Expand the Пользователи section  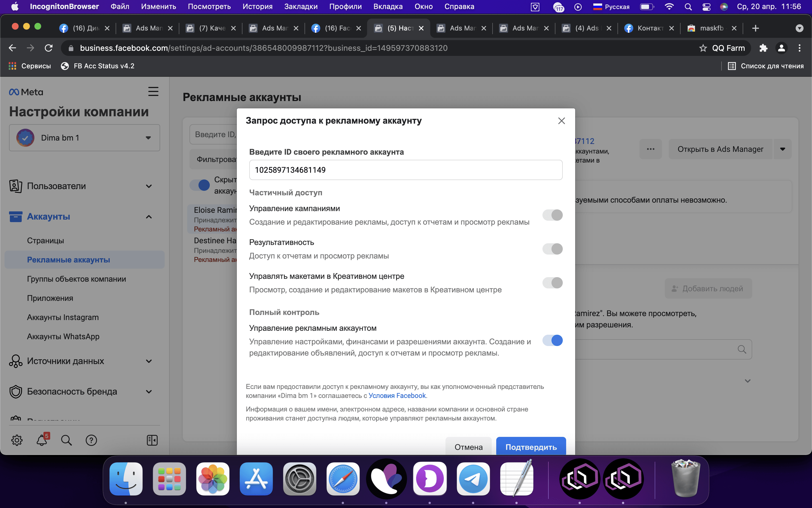pos(149,186)
